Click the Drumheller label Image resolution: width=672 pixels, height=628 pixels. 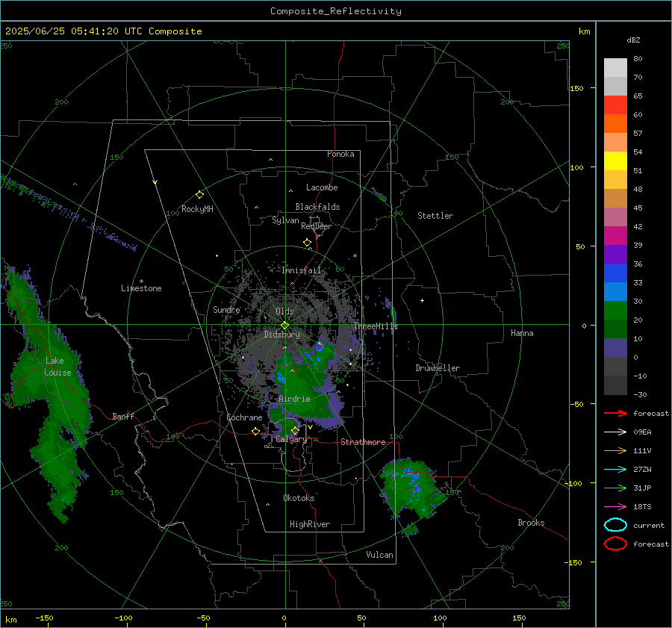[438, 368]
